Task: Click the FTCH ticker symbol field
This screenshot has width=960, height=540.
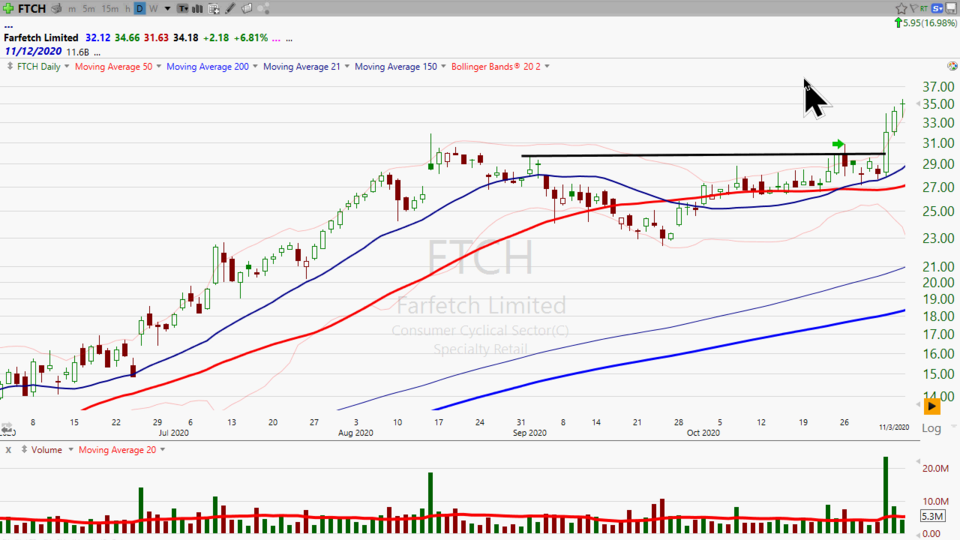Action: pos(32,8)
